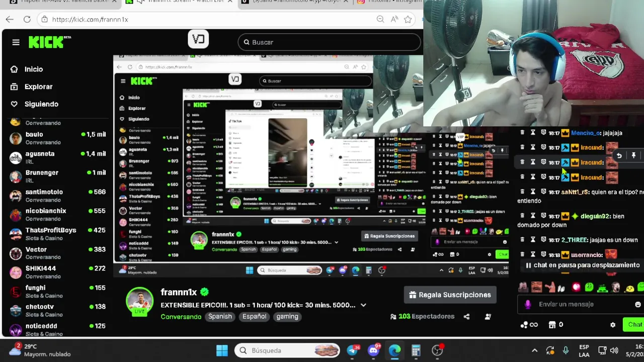Image resolution: width=644 pixels, height=362 pixels.
Task: Open emoji picker in message box
Action: pyautogui.click(x=638, y=304)
